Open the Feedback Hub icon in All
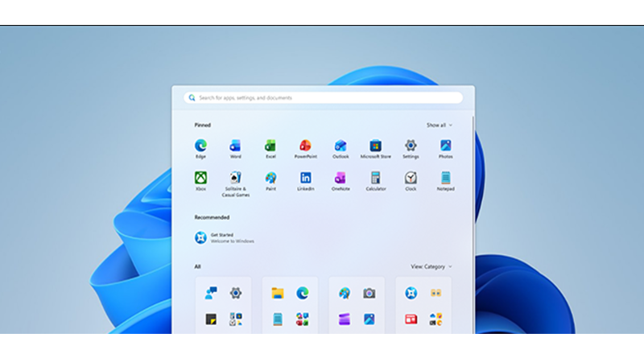This screenshot has width=644, height=358. coord(211,293)
